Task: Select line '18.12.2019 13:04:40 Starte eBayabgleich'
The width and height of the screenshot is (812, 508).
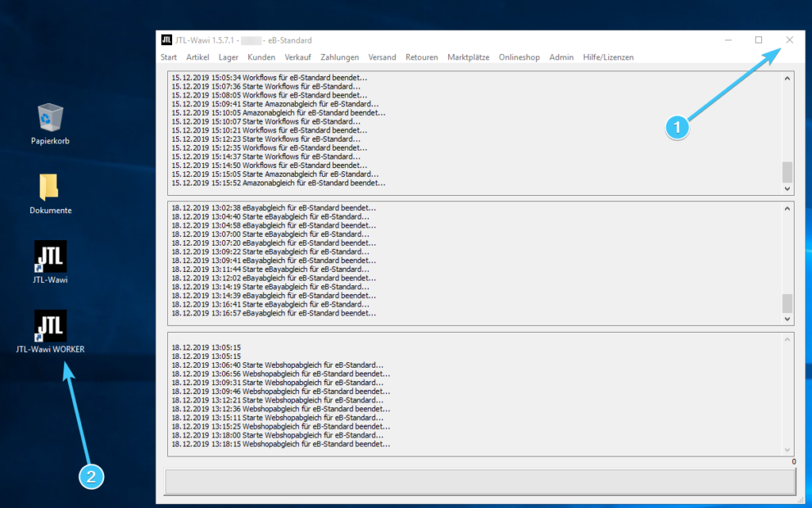Action: tap(270, 217)
